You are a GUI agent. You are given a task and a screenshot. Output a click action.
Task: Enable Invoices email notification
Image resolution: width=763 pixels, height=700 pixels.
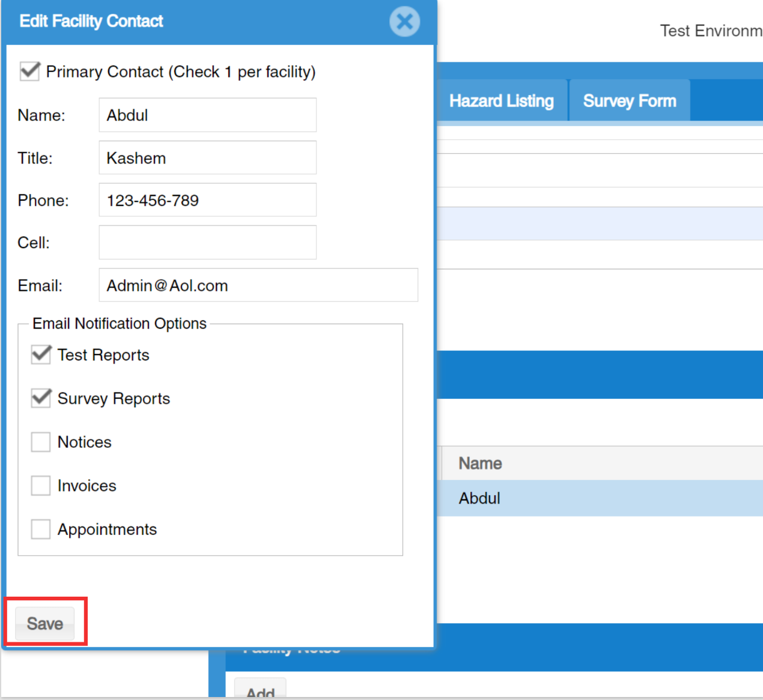coord(41,485)
